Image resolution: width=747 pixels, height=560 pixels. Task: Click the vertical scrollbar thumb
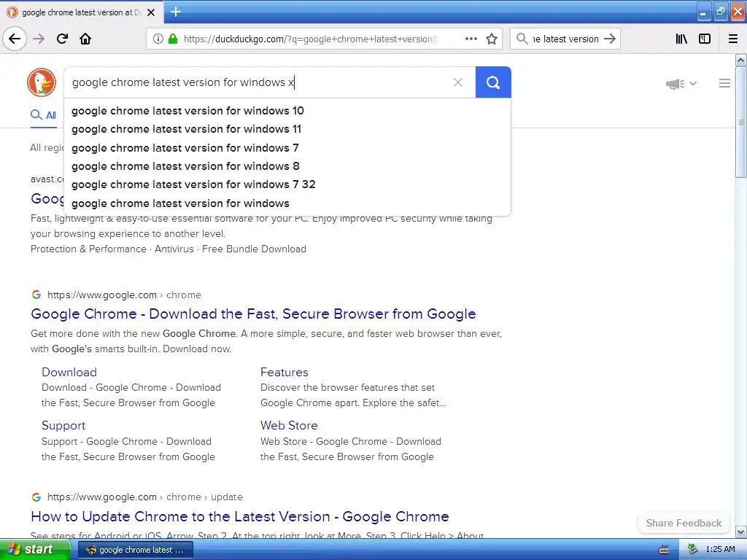[x=740, y=122]
